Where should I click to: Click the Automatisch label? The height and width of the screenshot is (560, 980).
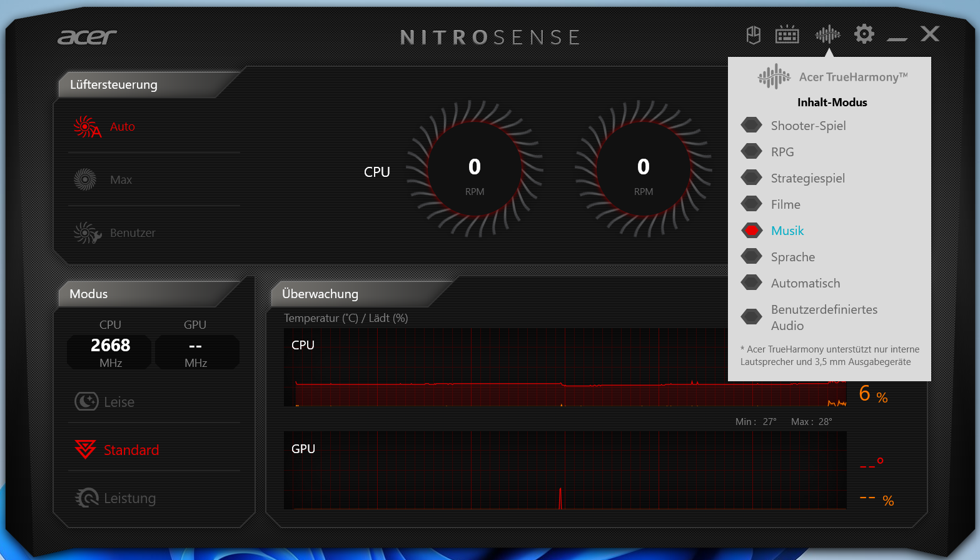click(806, 283)
